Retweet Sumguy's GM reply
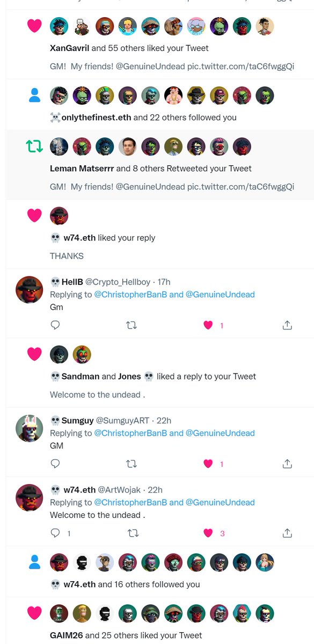 coord(132,464)
